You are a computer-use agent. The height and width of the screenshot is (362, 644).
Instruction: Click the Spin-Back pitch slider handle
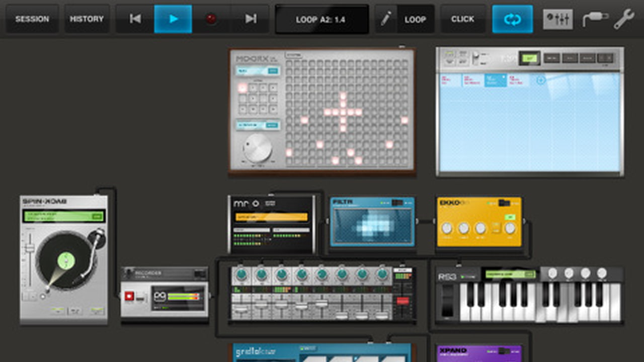tap(30, 248)
